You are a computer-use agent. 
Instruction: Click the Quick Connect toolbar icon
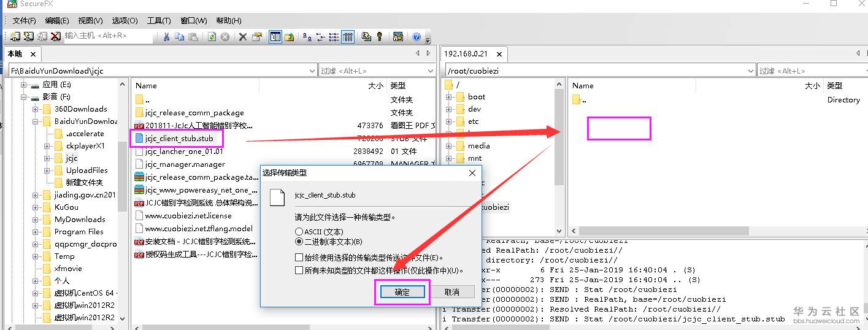[x=29, y=36]
